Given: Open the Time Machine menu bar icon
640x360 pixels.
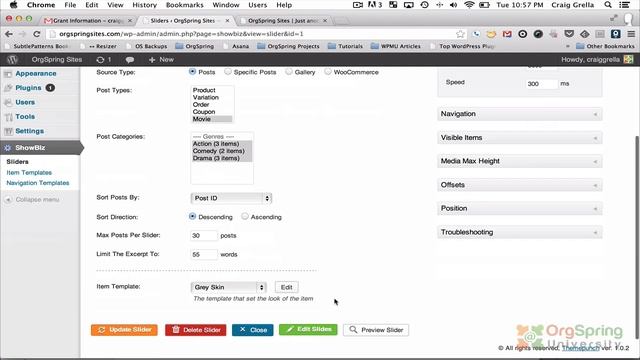Looking at the screenshot, I should point(424,5).
